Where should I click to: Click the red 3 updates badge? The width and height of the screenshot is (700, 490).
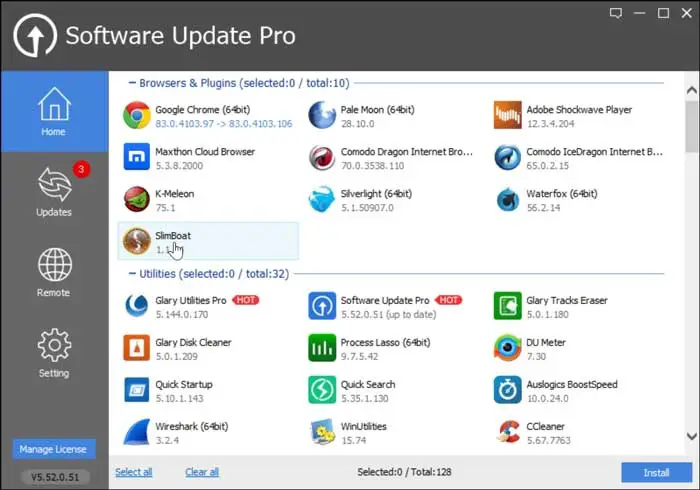81,169
